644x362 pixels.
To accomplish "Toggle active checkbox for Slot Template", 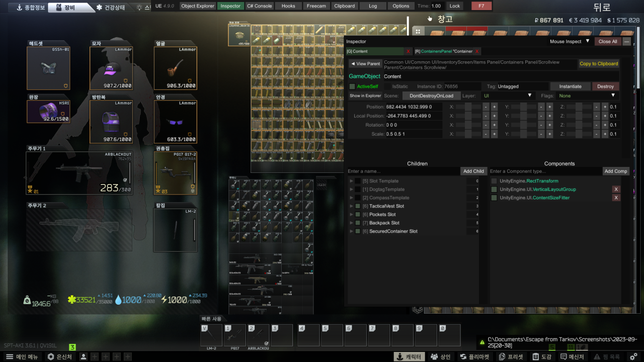I will click(358, 181).
